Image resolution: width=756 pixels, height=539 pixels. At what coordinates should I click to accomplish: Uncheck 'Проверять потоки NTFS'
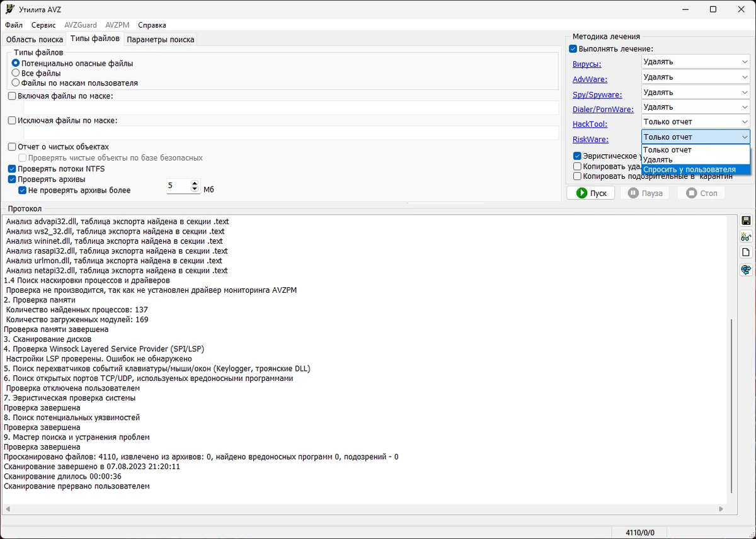click(x=12, y=169)
